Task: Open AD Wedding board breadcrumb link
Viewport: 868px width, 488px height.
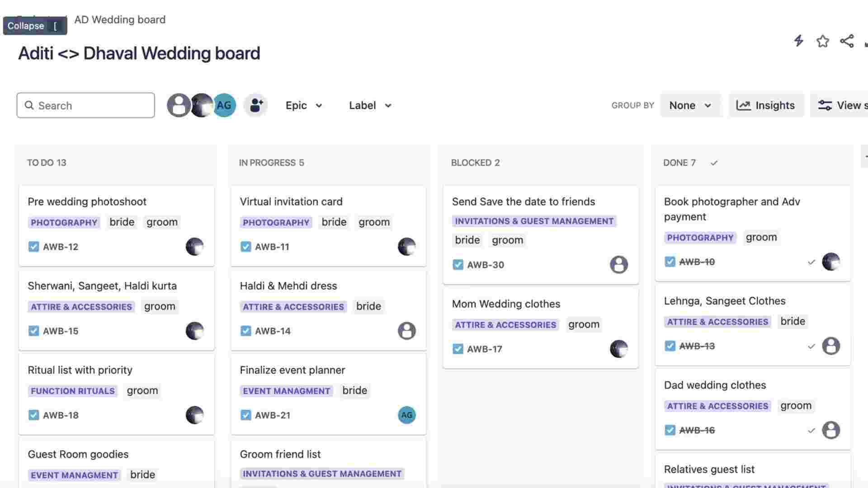Action: pos(120,19)
